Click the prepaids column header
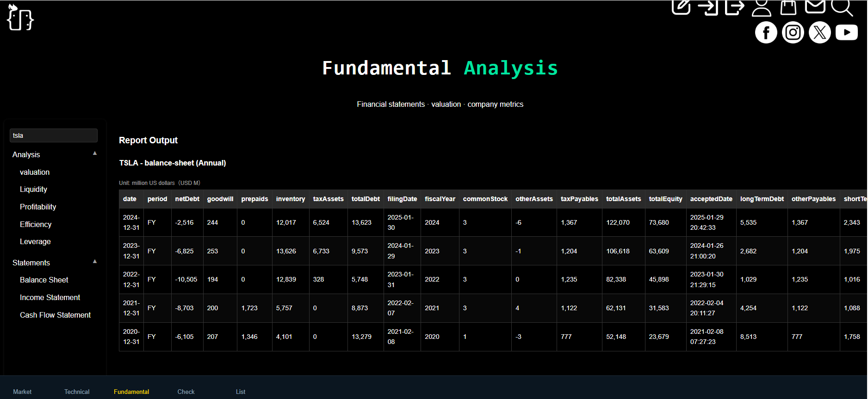This screenshot has width=868, height=399. [254, 199]
